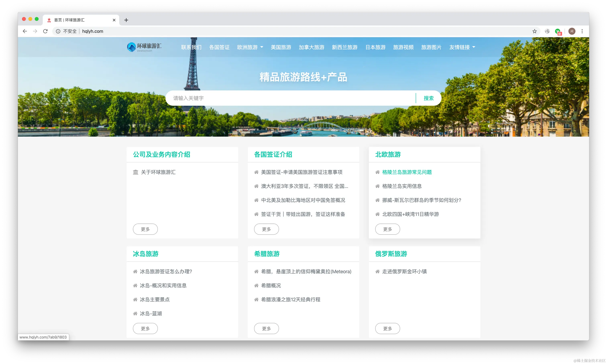Open the browser three-dot menu
Image resolution: width=607 pixels, height=364 pixels.
[582, 31]
